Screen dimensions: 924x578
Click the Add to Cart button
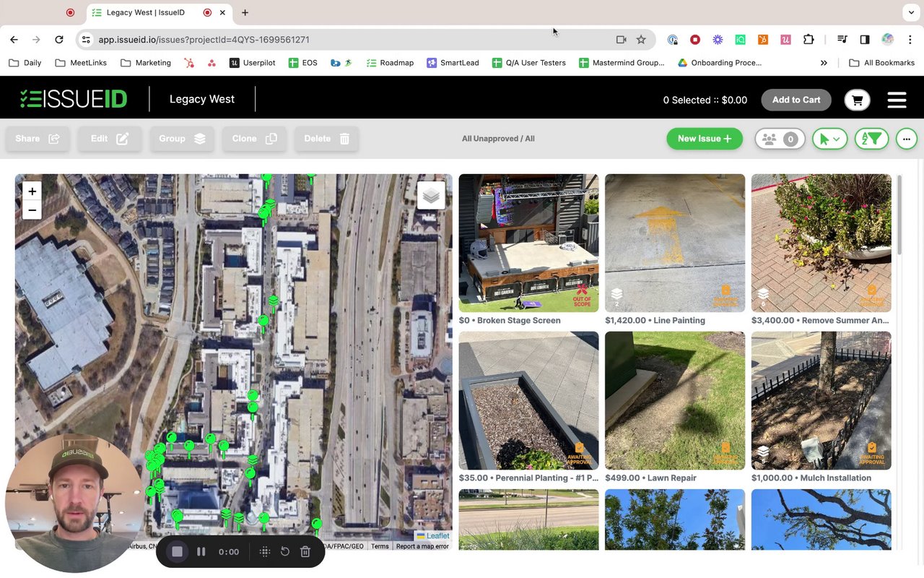pyautogui.click(x=796, y=100)
